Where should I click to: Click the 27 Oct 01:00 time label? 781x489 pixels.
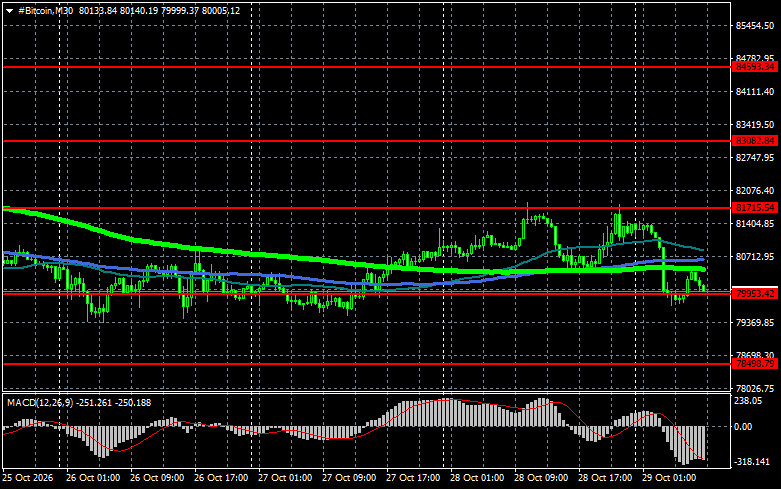(x=285, y=478)
